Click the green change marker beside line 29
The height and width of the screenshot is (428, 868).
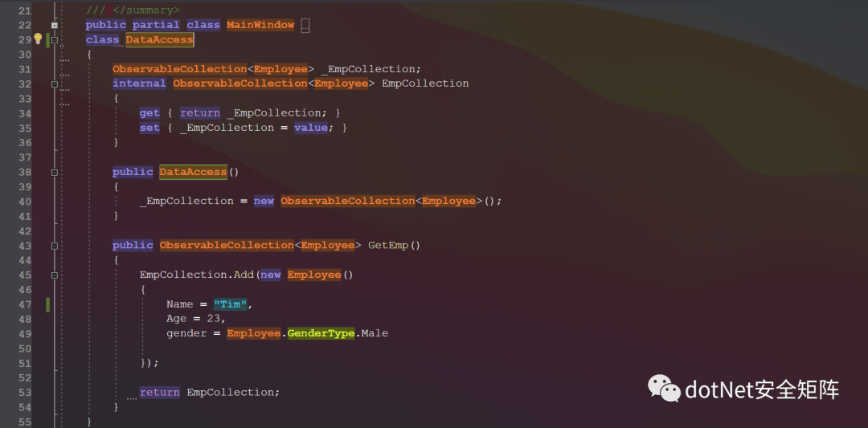48,39
